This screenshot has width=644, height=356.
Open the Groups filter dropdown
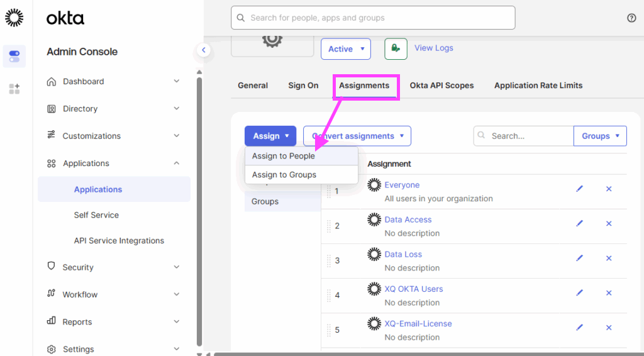(x=600, y=136)
